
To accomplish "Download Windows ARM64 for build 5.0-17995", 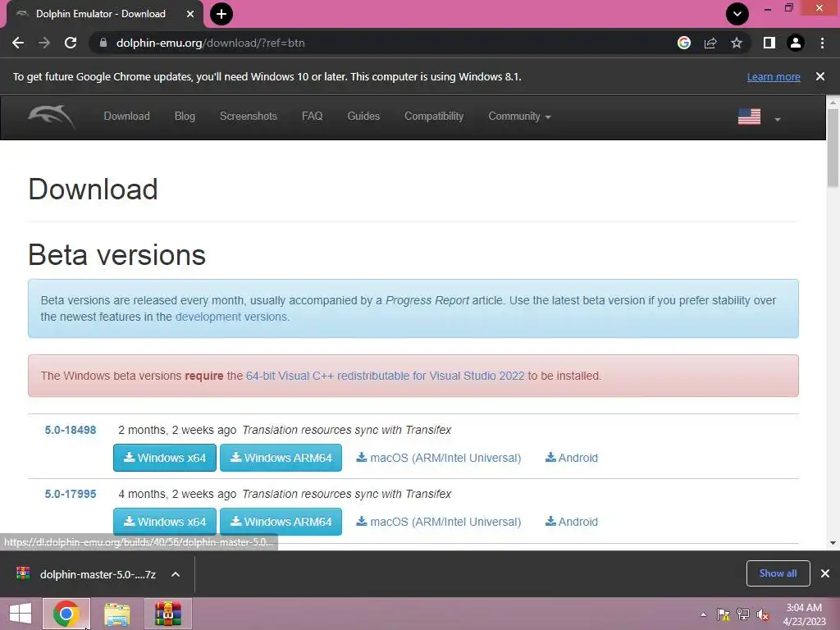I will pos(281,521).
